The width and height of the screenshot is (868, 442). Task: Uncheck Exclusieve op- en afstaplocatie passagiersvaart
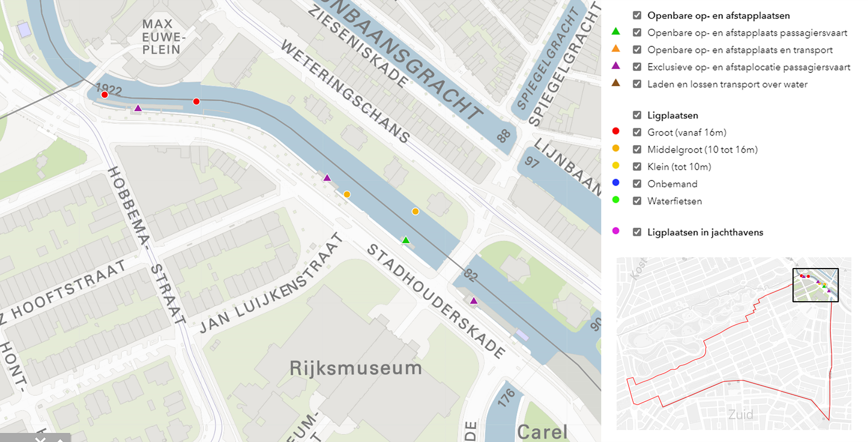637,67
